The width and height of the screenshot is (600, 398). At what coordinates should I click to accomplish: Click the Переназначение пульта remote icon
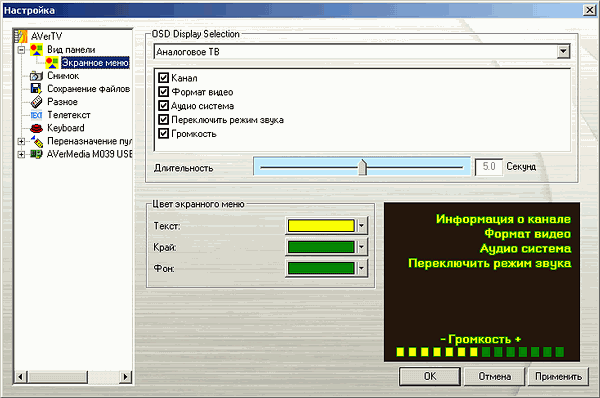[37, 141]
